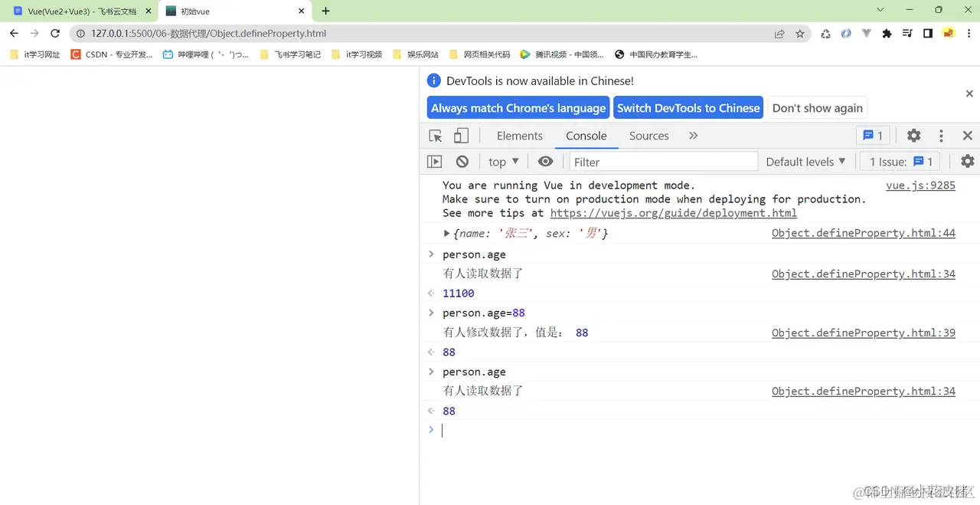Clear the console

click(x=462, y=162)
